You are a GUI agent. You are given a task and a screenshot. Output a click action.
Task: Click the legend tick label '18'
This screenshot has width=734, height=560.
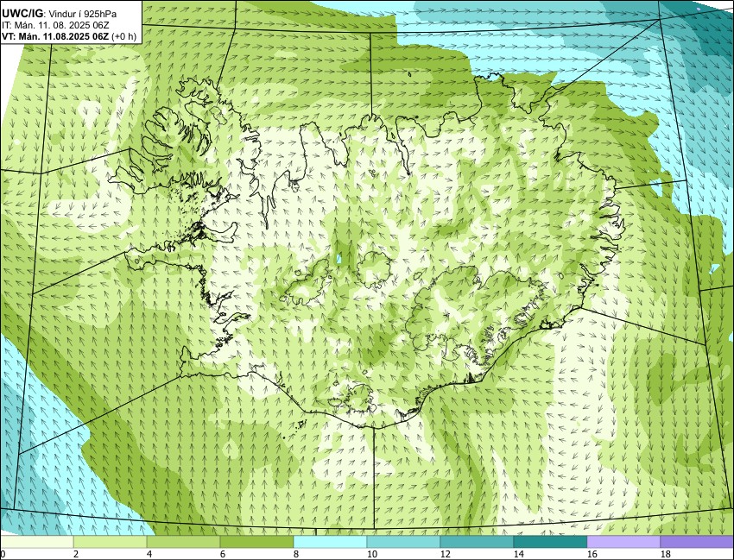coord(665,554)
